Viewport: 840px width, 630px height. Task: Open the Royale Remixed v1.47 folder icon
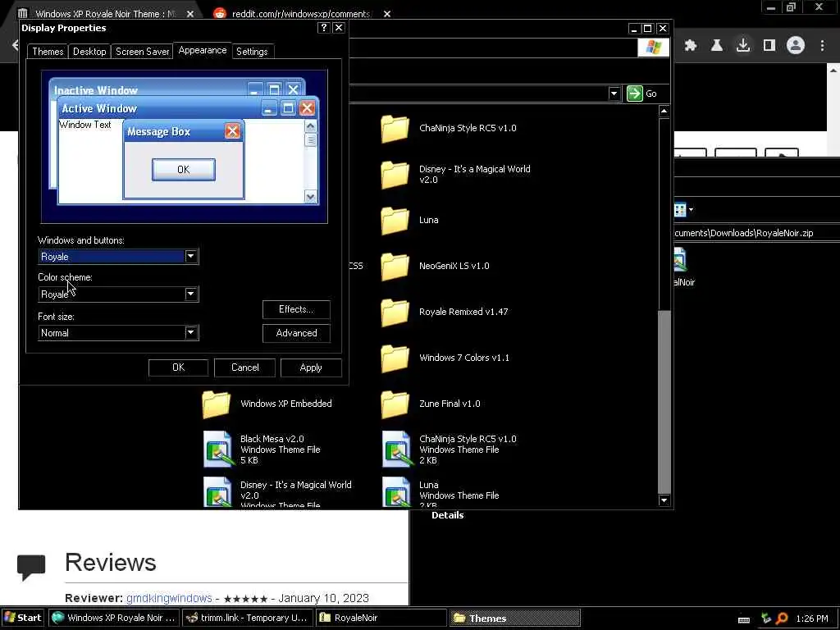click(395, 313)
